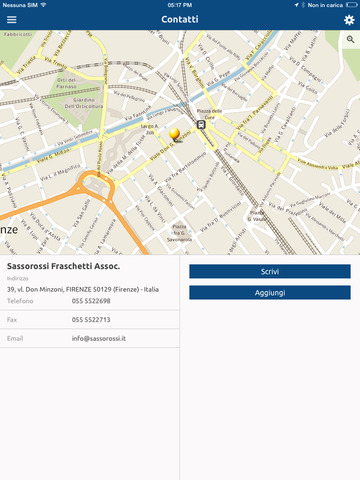Tap the location services arrow icon
This screenshot has height=480, width=360.
(x=296, y=5)
